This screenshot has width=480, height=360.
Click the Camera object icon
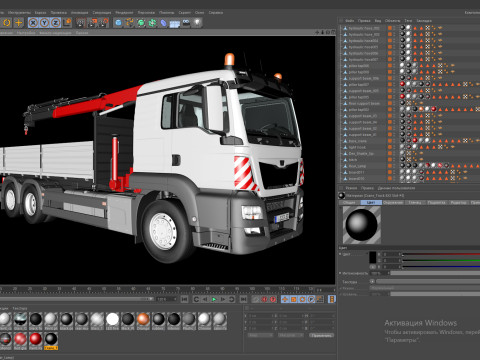pos(186,23)
